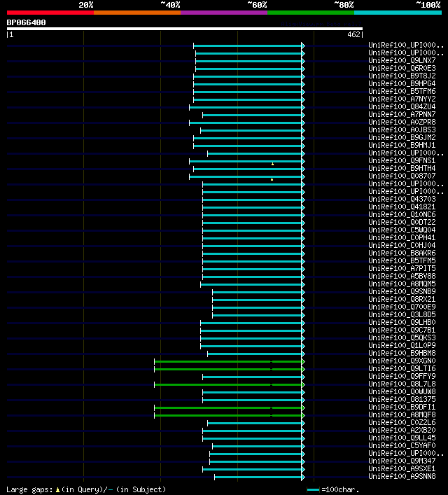Select the UniRef100_B9HTH4 label
The image size is (448, 495).
pyautogui.click(x=402, y=168)
